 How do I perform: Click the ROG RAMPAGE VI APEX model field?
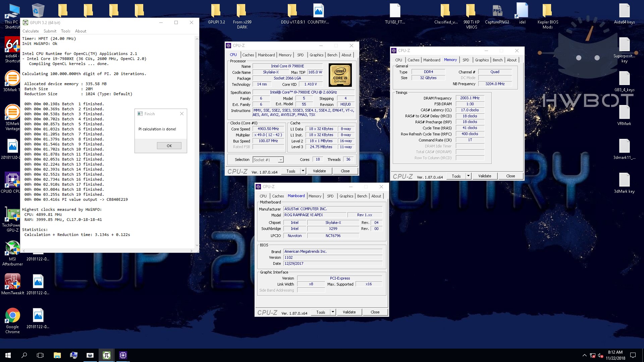pos(315,215)
